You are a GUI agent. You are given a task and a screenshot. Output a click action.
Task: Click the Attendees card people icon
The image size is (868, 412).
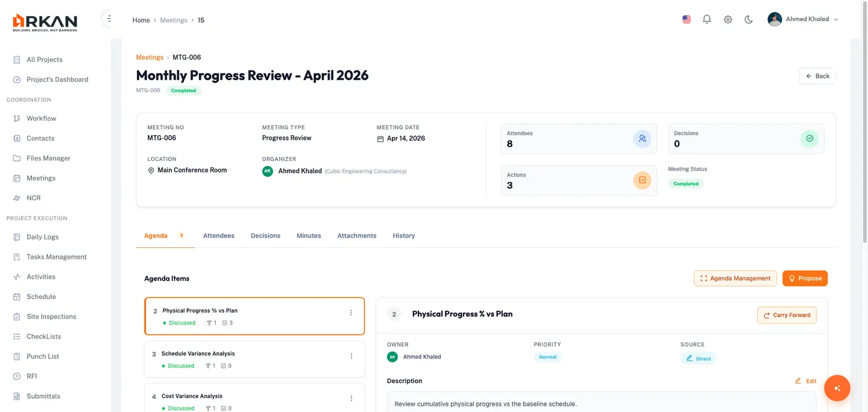[642, 139]
